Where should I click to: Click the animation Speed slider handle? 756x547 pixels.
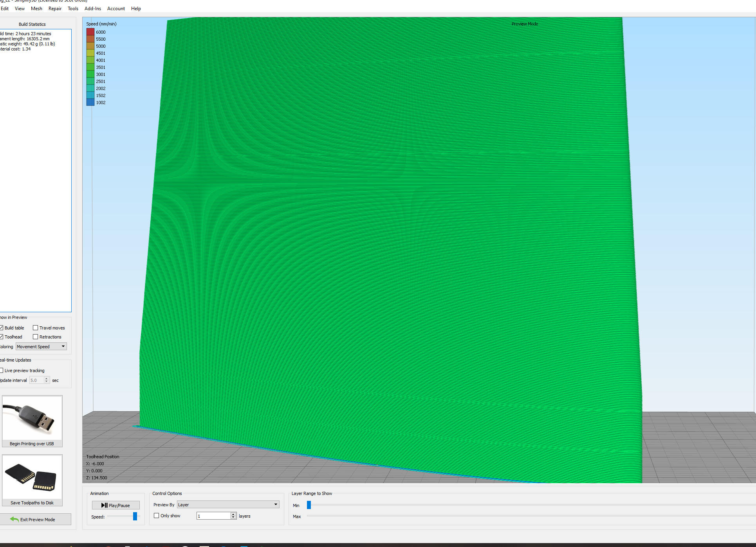coord(135,516)
